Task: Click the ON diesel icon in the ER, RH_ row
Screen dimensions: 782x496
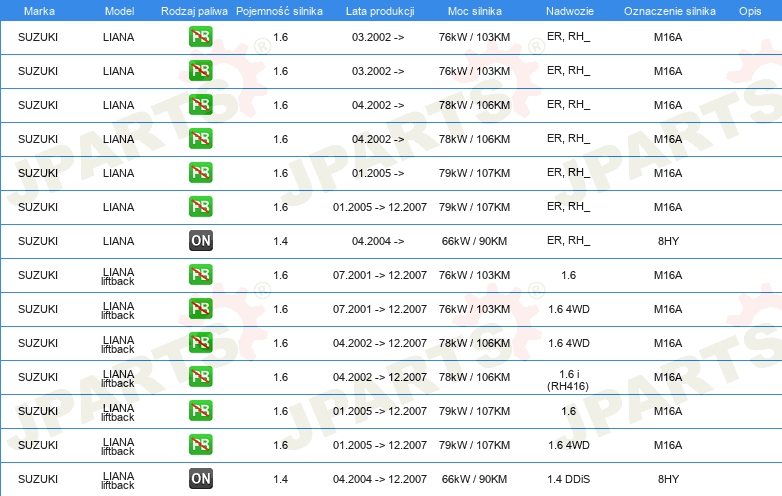Action: (201, 241)
